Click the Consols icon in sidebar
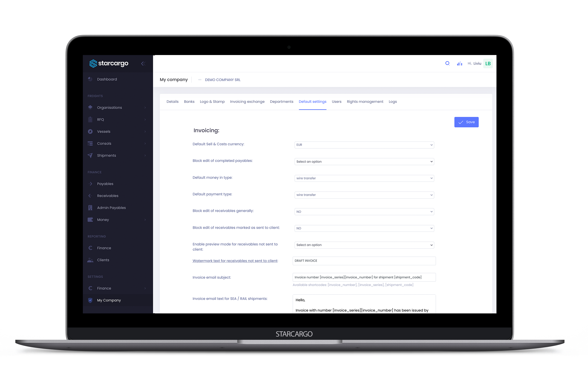Image resolution: width=588 pixels, height=382 pixels. [90, 143]
